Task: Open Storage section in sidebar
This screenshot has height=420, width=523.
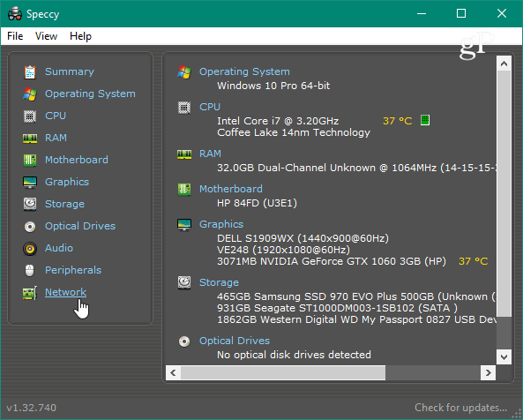Action: [64, 204]
